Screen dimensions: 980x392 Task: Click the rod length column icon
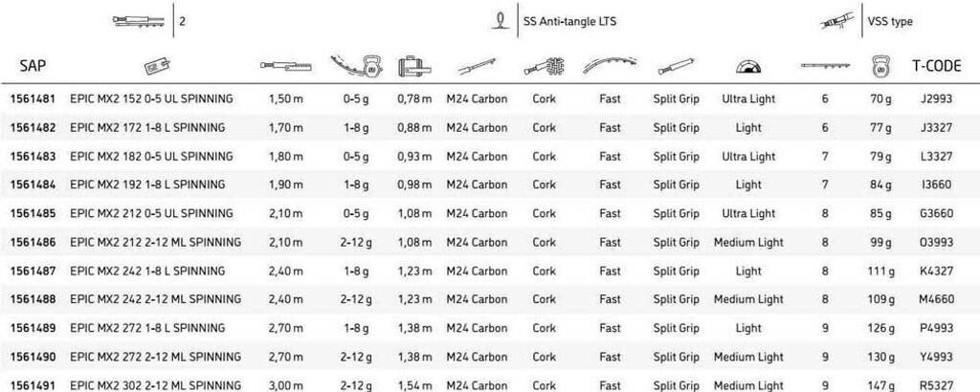click(285, 66)
